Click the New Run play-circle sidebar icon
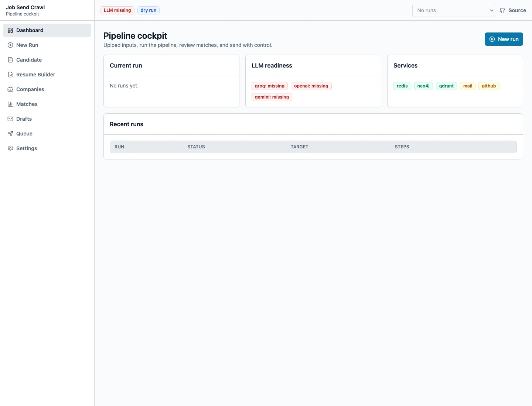The image size is (532, 406). [10, 45]
